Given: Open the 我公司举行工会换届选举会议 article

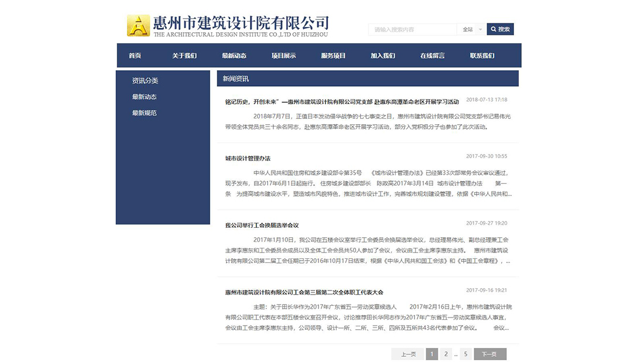Looking at the screenshot, I should [262, 225].
